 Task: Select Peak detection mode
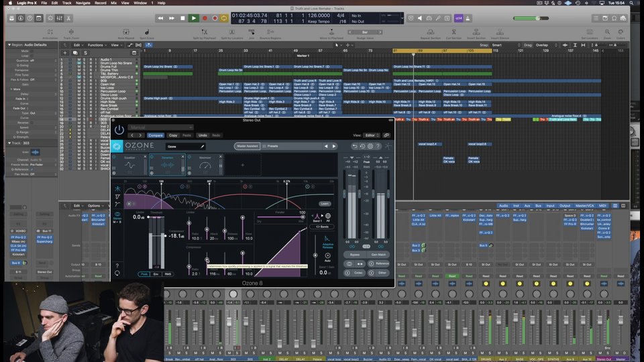pyautogui.click(x=144, y=274)
